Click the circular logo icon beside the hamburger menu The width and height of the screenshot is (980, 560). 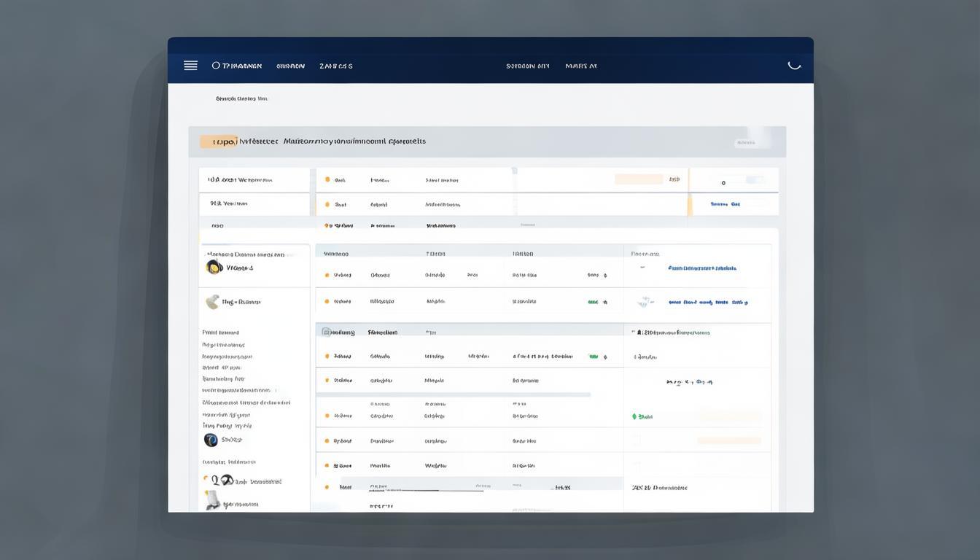pyautogui.click(x=216, y=66)
